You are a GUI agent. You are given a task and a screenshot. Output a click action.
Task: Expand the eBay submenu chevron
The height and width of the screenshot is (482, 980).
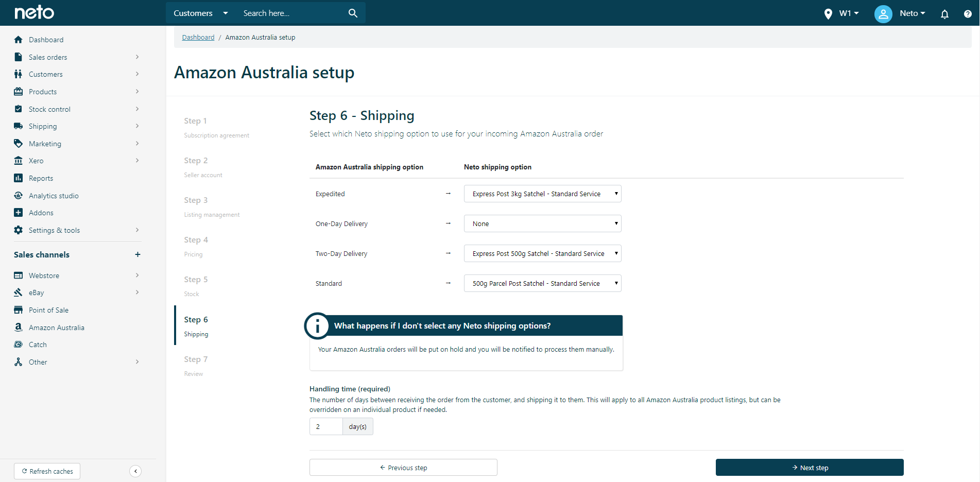pyautogui.click(x=137, y=292)
